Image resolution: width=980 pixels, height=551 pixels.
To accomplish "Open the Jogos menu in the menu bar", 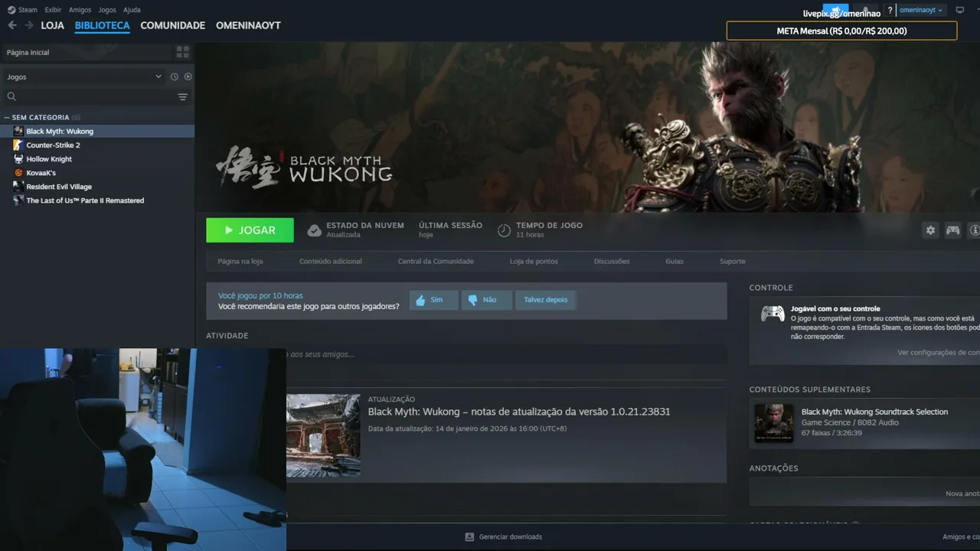I will point(107,10).
